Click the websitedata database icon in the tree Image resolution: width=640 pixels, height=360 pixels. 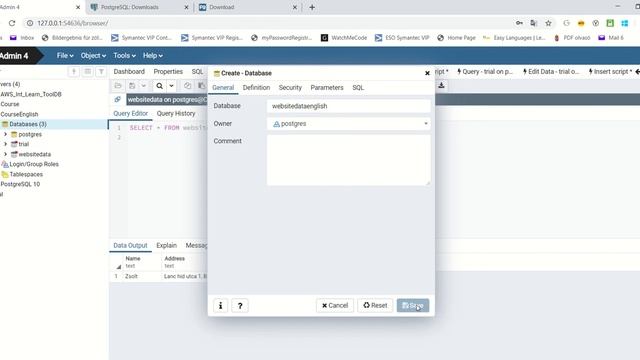14,154
